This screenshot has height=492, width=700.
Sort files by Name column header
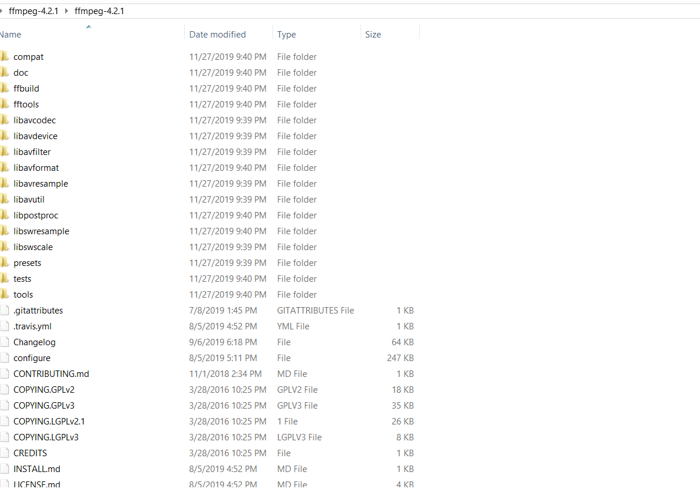click(x=12, y=35)
